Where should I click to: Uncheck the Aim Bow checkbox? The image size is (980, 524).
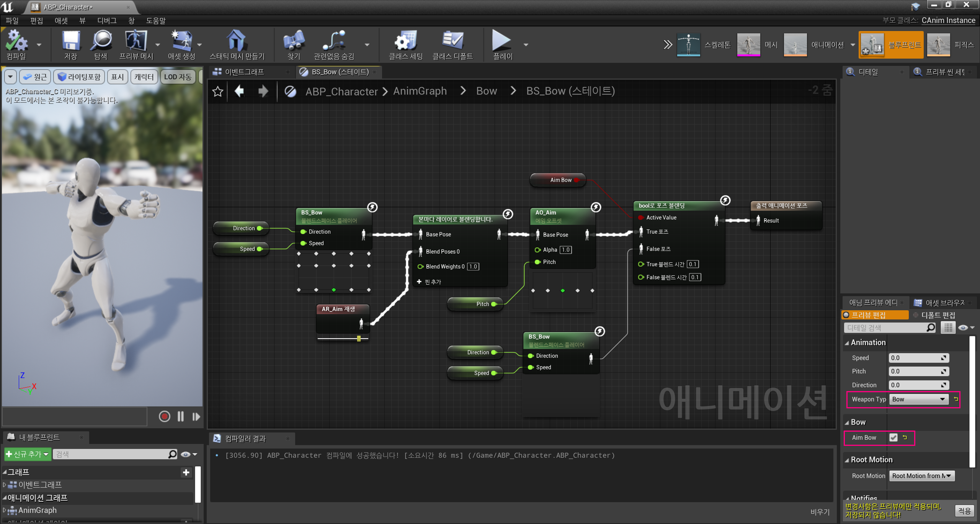(x=893, y=437)
